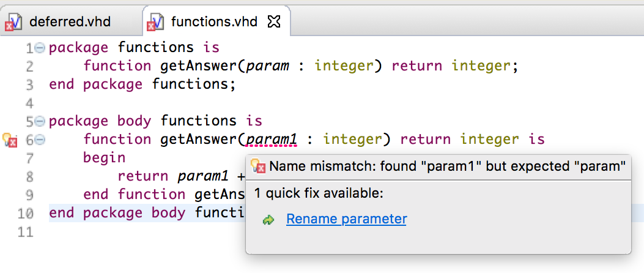644x273 pixels.
Task: Click the Name mismatch error message text
Action: point(447,166)
